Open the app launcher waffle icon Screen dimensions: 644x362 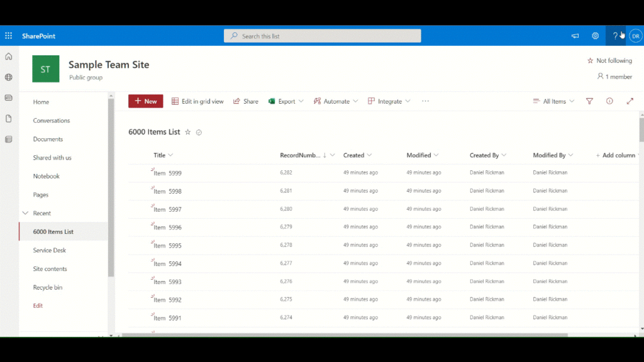pos(8,35)
